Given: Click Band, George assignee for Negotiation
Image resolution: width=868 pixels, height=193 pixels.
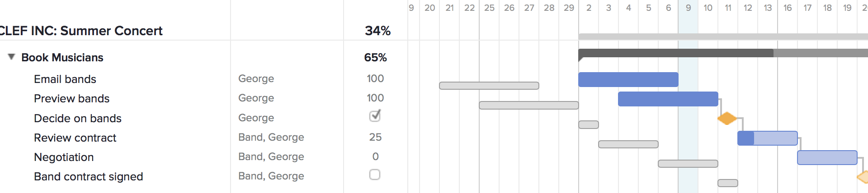Looking at the screenshot, I should coord(271,156).
